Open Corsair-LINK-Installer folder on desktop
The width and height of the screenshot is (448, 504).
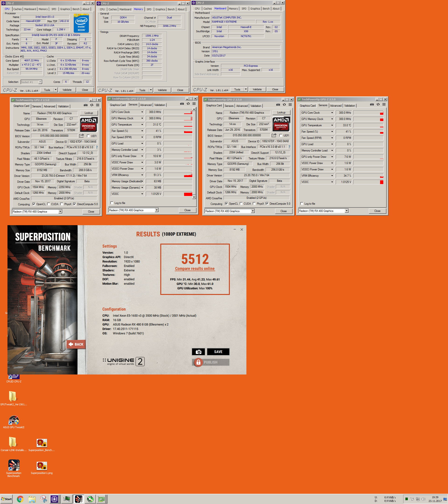13,444
